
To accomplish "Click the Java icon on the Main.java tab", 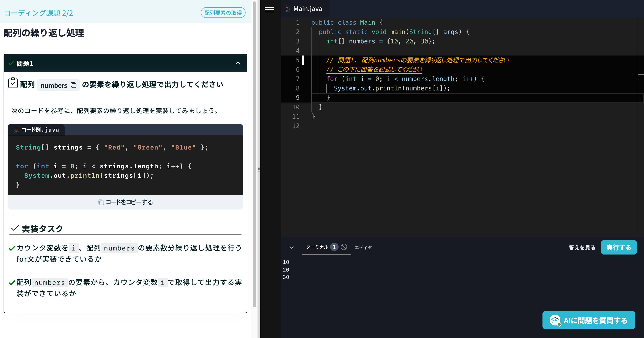I will click(288, 9).
